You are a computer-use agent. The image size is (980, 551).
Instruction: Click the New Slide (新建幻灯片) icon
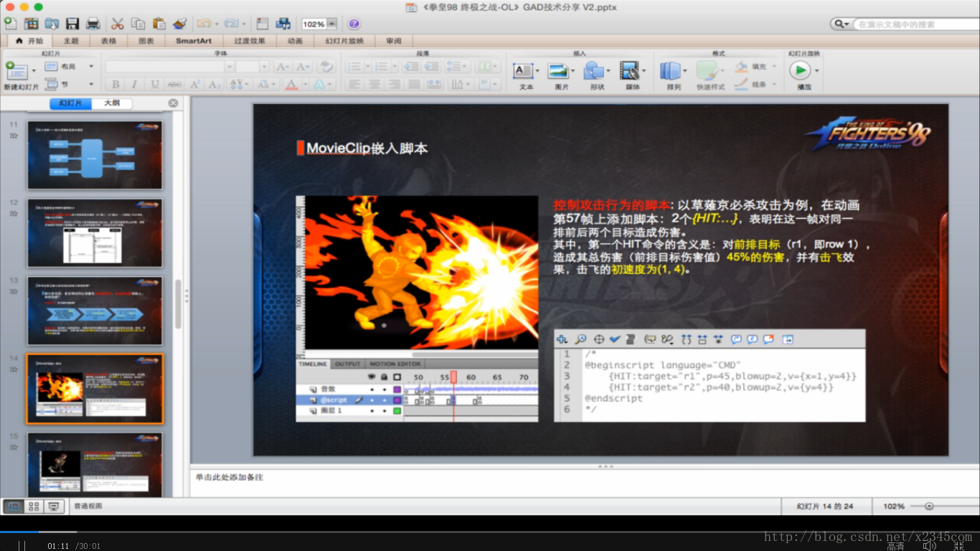coord(16,70)
